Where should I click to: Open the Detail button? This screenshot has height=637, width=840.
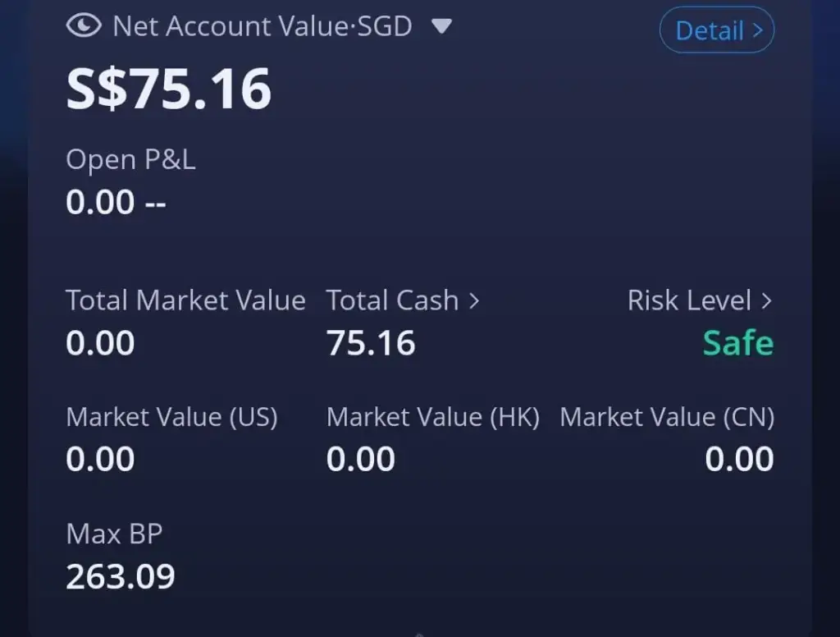pos(717,30)
